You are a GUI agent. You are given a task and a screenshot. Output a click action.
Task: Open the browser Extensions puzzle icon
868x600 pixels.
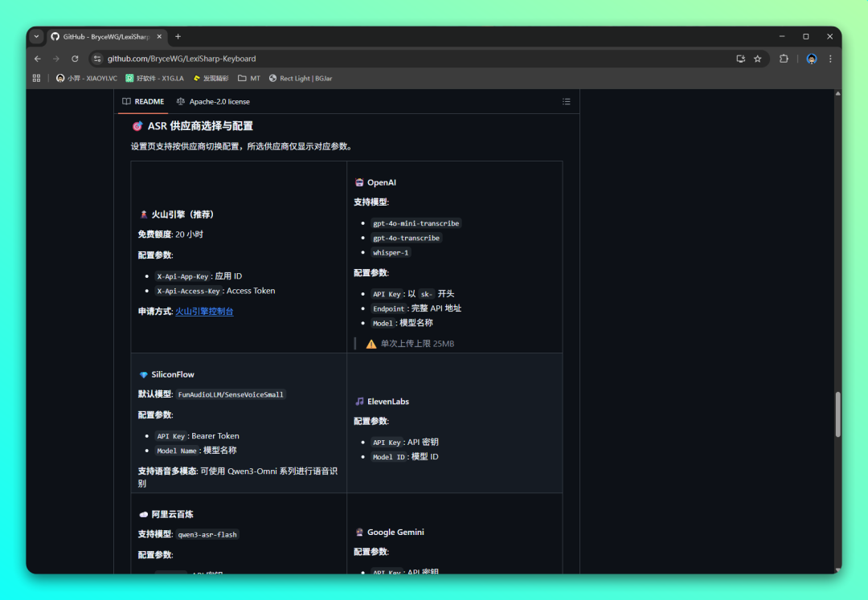[784, 59]
